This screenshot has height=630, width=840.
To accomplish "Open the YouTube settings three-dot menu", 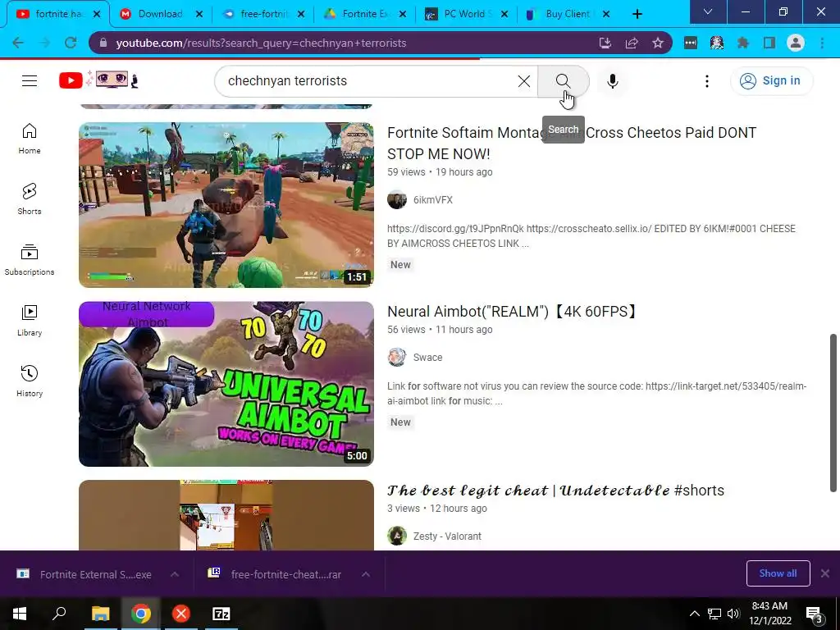I will [706, 81].
